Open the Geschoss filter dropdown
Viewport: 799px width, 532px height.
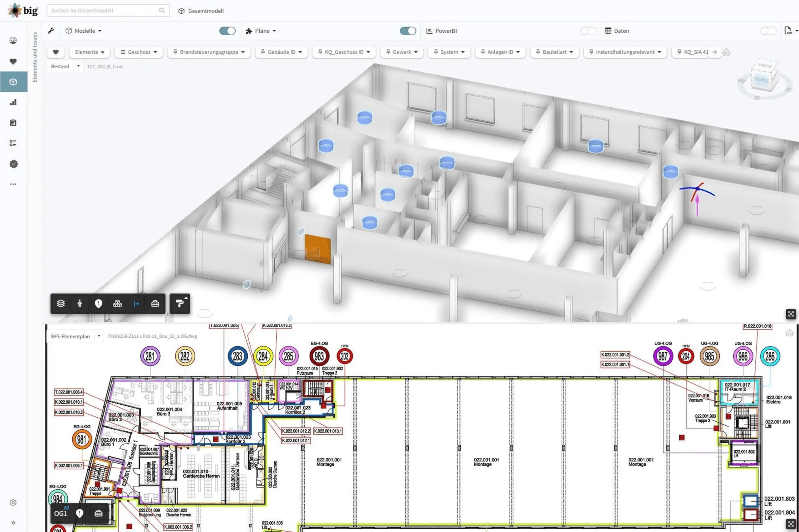click(x=139, y=52)
